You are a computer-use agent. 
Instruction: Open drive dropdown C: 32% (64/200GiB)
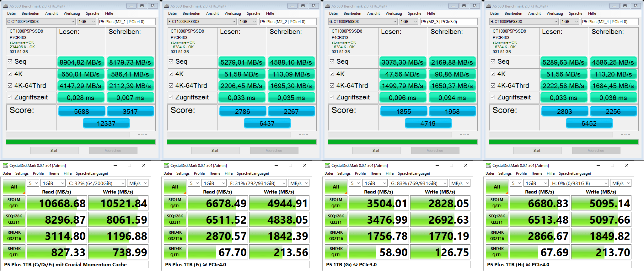(96, 183)
